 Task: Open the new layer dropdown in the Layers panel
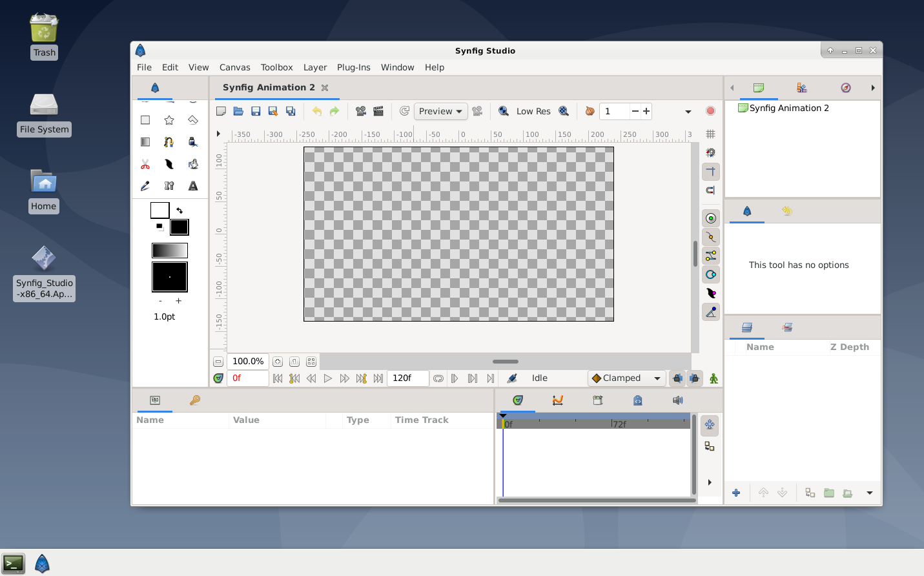pyautogui.click(x=869, y=493)
